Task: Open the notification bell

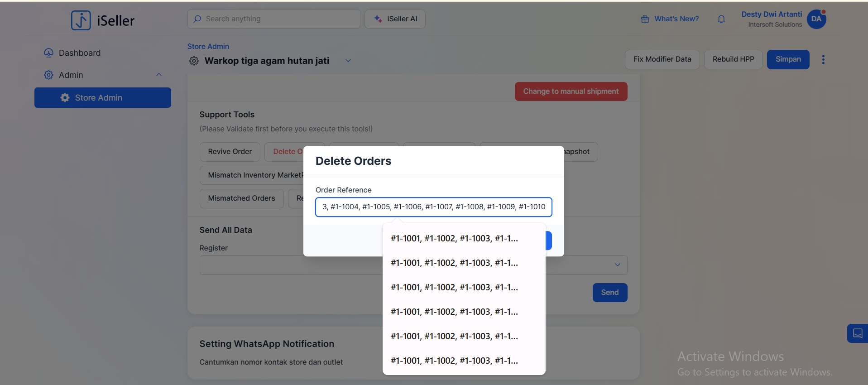Action: pos(721,19)
